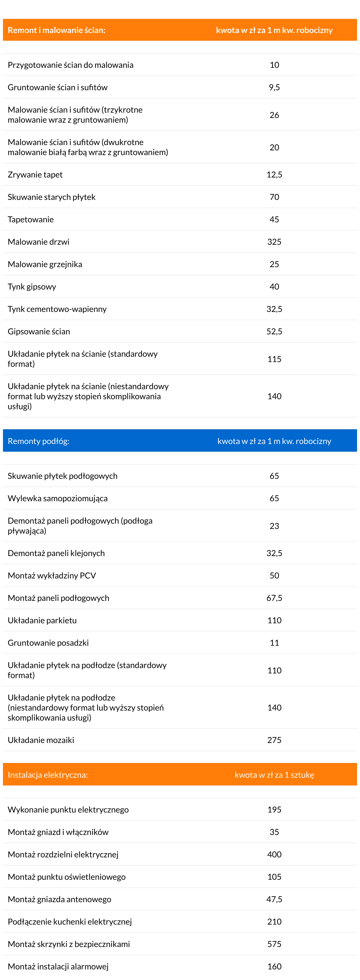Click the 'Montaż rozdzielni elektrycznej' price 400
The image size is (360, 980).
pyautogui.click(x=274, y=854)
